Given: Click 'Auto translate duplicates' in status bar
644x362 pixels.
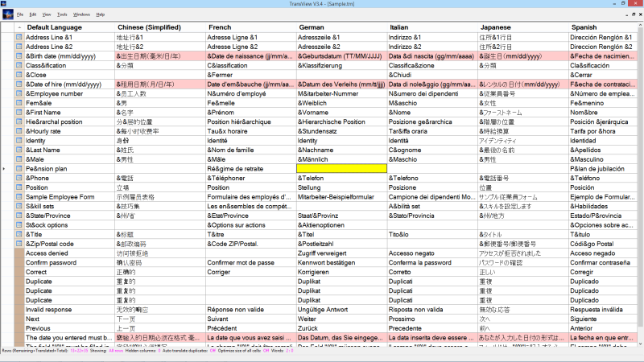Looking at the screenshot, I should [189, 351].
